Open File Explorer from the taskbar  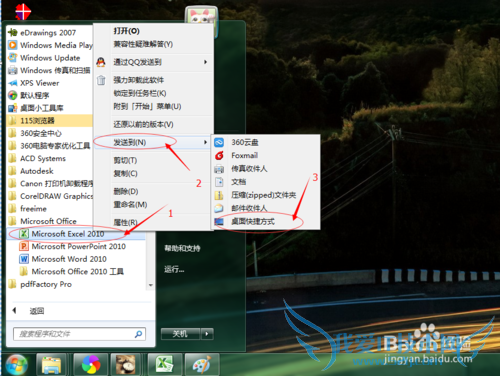click(51, 365)
